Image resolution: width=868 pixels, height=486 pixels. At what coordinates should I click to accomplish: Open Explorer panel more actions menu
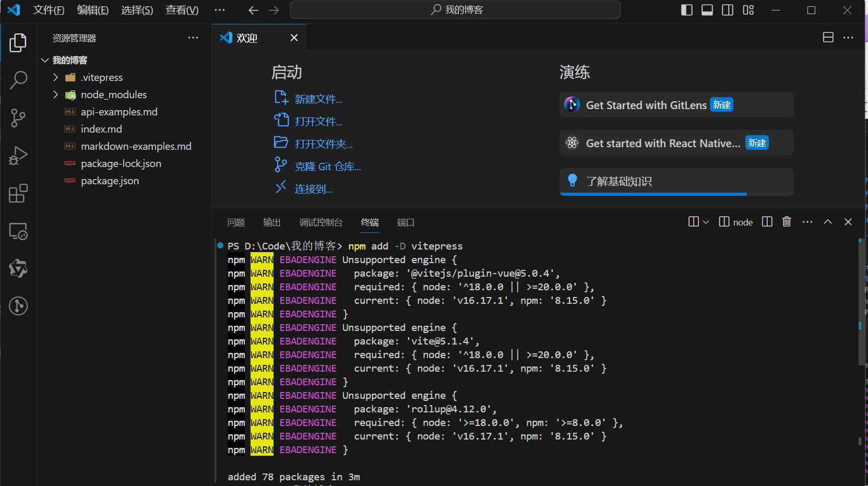point(193,38)
